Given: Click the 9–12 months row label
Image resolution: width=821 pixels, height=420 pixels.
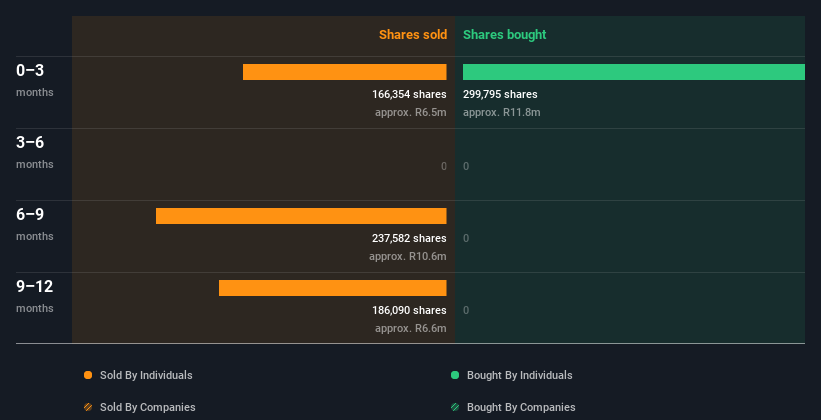Looking at the screenshot, I should coord(35,296).
